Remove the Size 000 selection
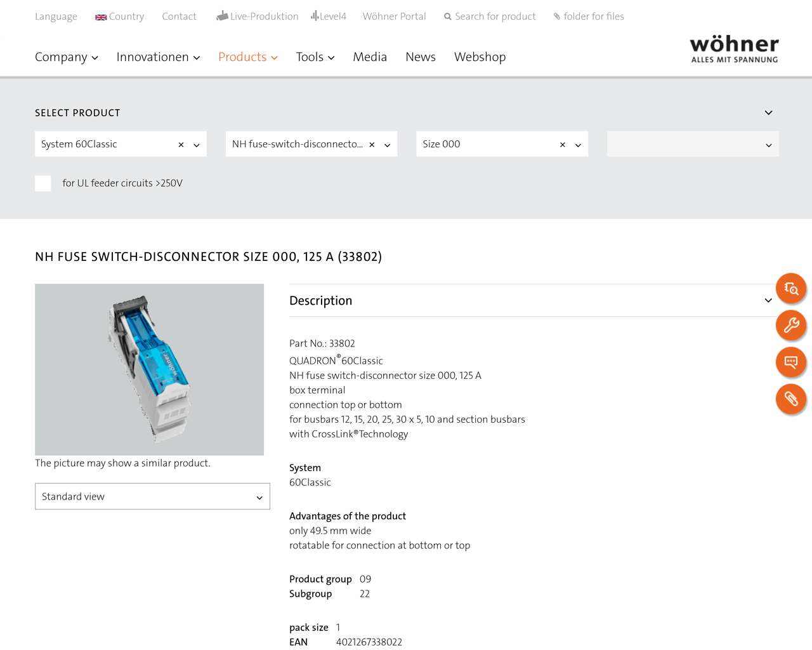This screenshot has height=650, width=812. tap(563, 145)
